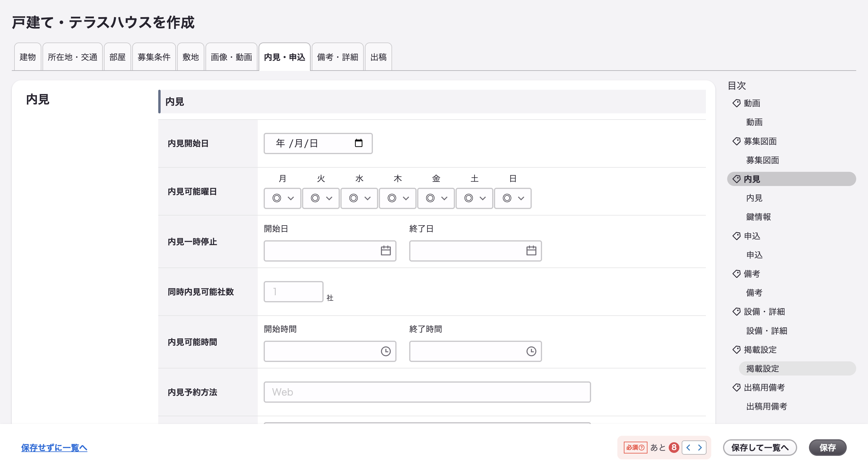The width and height of the screenshot is (868, 470).
Task: Open Monday (月) availability dropdown
Action: pos(282,198)
